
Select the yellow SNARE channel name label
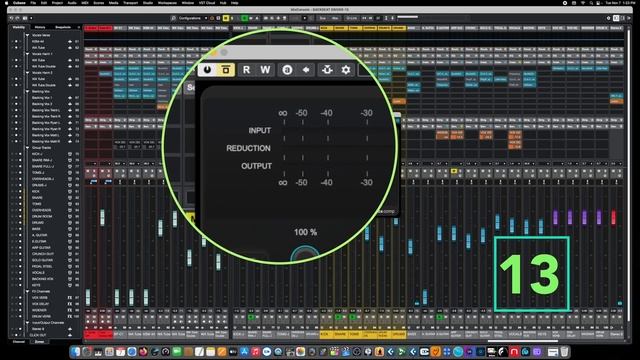(x=341, y=334)
